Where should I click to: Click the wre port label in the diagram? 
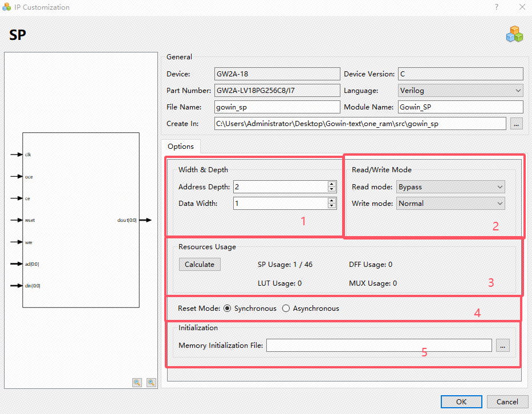tap(29, 242)
